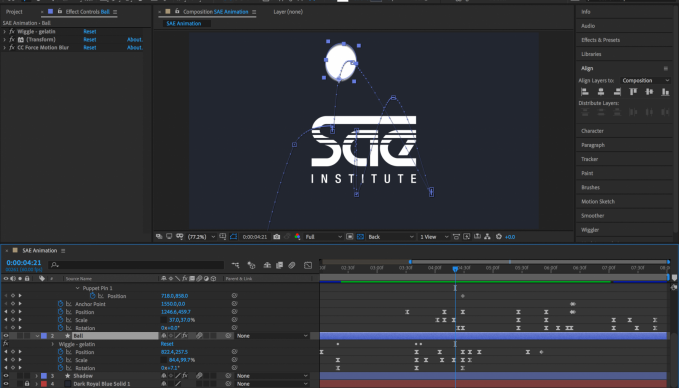
Task: Click About link for Transform effect
Action: [x=135, y=39]
